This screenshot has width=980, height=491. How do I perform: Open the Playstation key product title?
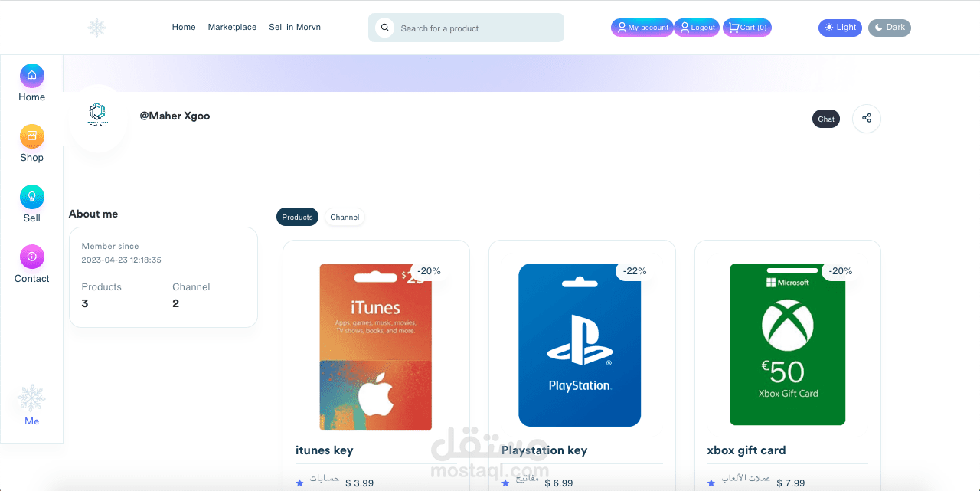[x=544, y=450]
